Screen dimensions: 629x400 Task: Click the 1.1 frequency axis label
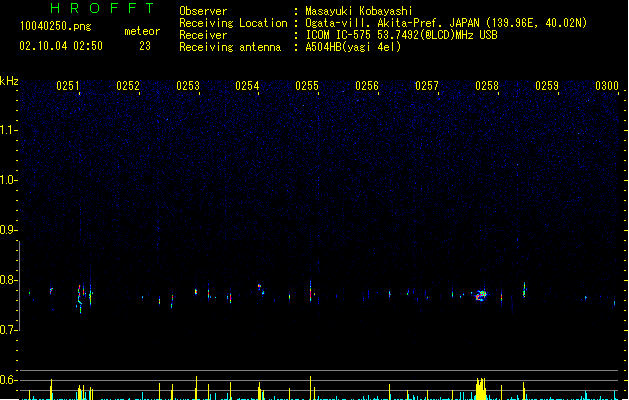tap(8, 130)
